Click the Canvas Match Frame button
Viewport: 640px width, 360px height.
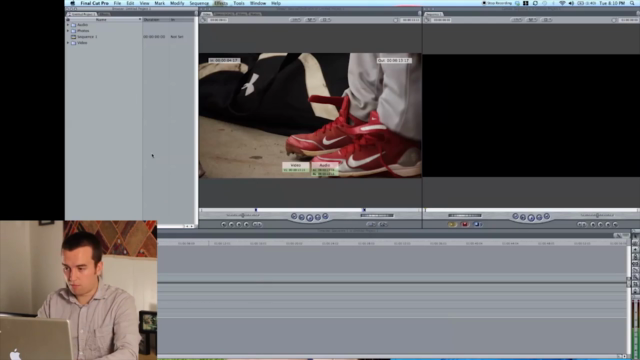coord(615,224)
